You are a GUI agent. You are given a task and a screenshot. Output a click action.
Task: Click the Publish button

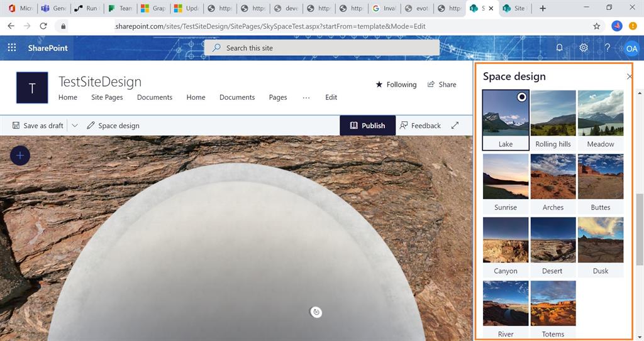tap(367, 126)
